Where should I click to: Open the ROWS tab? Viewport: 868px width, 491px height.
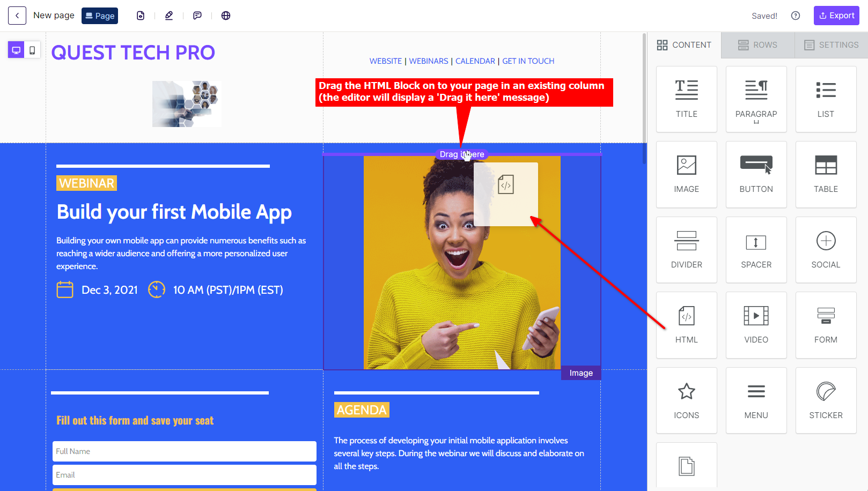coord(757,45)
